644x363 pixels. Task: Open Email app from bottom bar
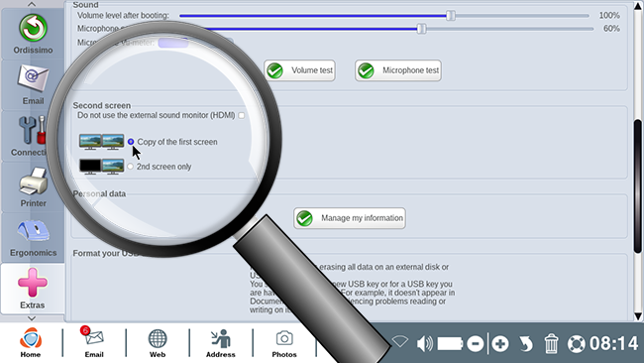click(94, 343)
